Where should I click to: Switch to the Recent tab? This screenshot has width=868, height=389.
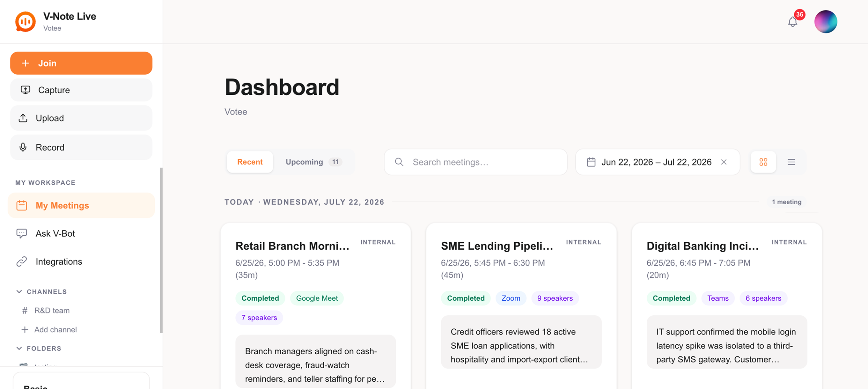tap(250, 162)
